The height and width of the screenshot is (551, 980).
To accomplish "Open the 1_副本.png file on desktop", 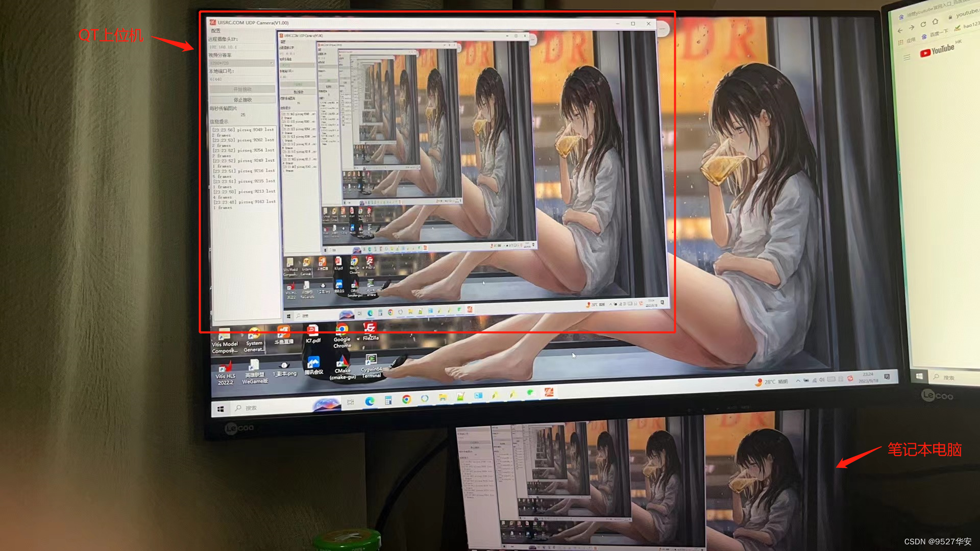I will tap(284, 369).
